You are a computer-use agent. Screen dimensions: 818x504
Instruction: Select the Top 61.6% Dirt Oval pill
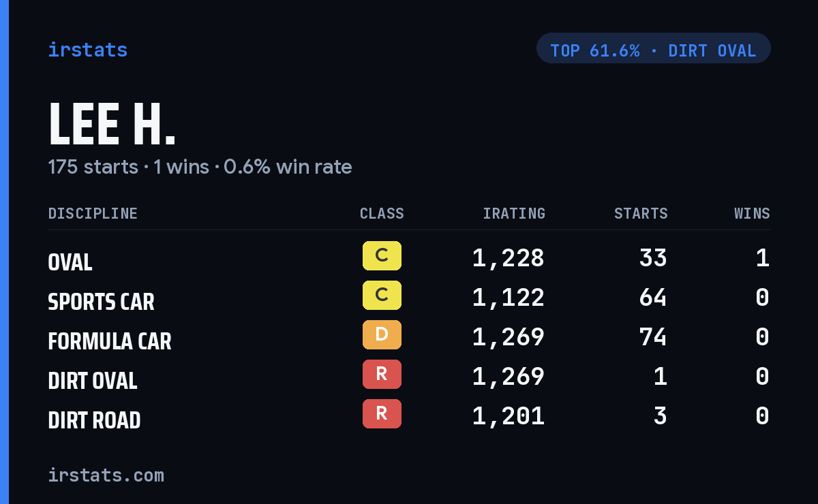tap(653, 48)
